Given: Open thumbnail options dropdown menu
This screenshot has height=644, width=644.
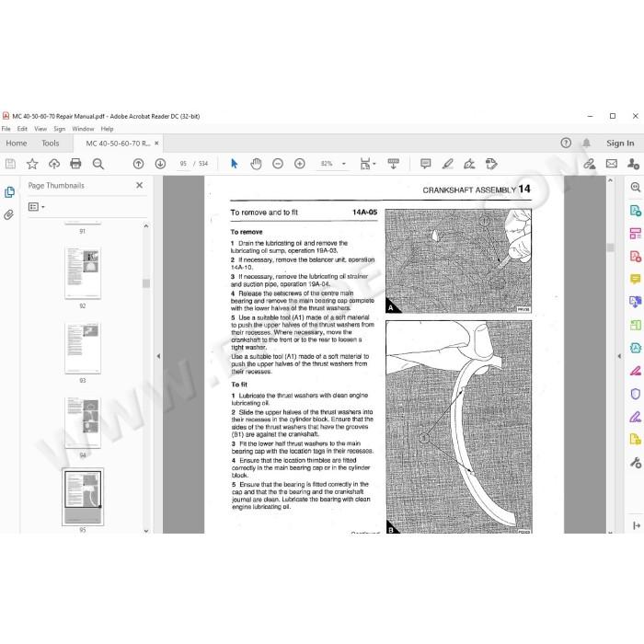Looking at the screenshot, I should 36,207.
